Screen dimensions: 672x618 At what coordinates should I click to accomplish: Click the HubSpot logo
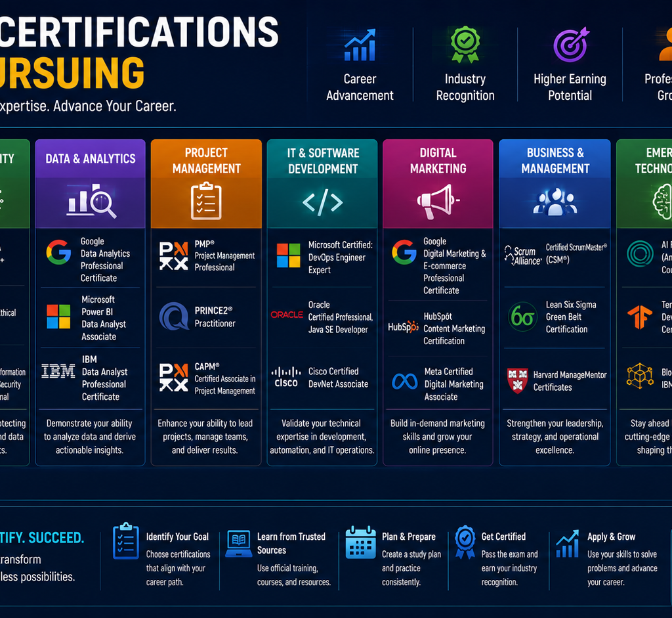[x=403, y=327]
